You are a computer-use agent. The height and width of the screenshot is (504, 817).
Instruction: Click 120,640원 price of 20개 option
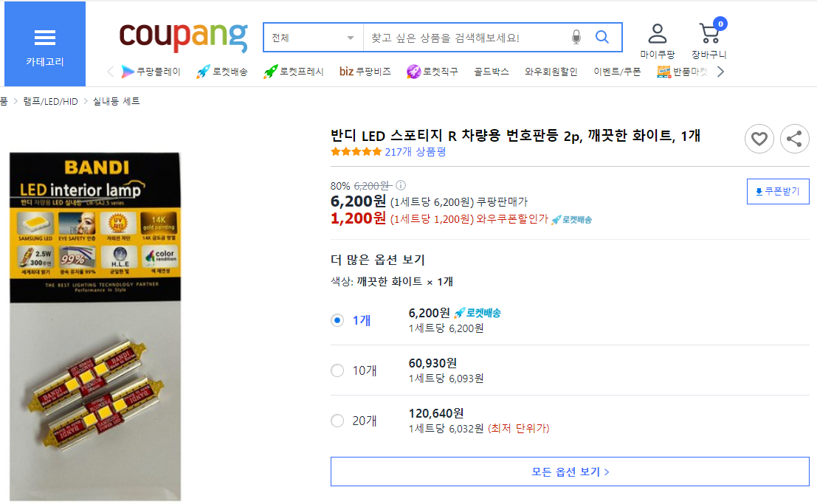tap(436, 413)
